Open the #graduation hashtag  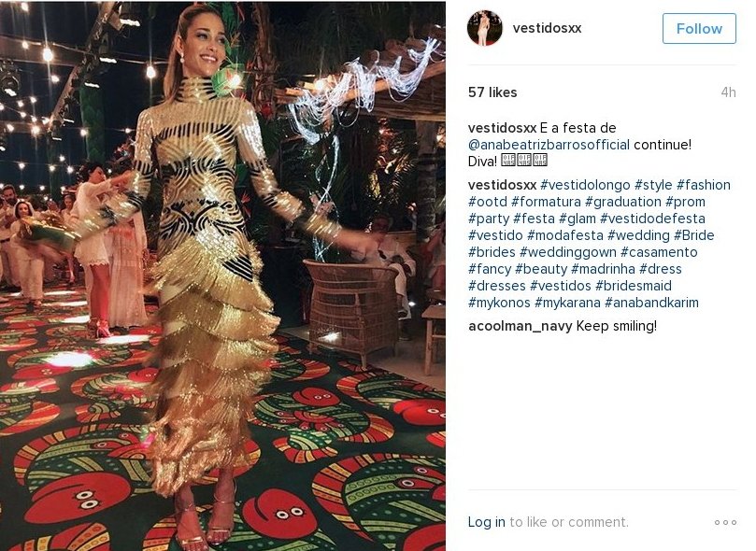pos(623,202)
